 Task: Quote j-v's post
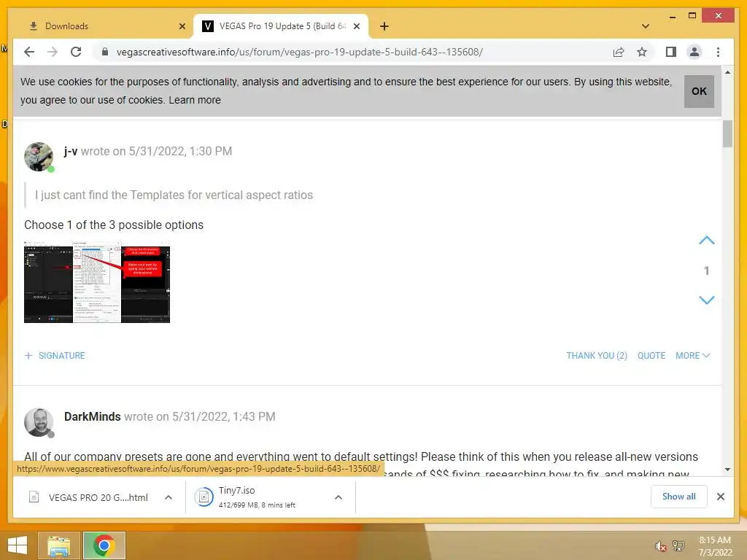651,356
